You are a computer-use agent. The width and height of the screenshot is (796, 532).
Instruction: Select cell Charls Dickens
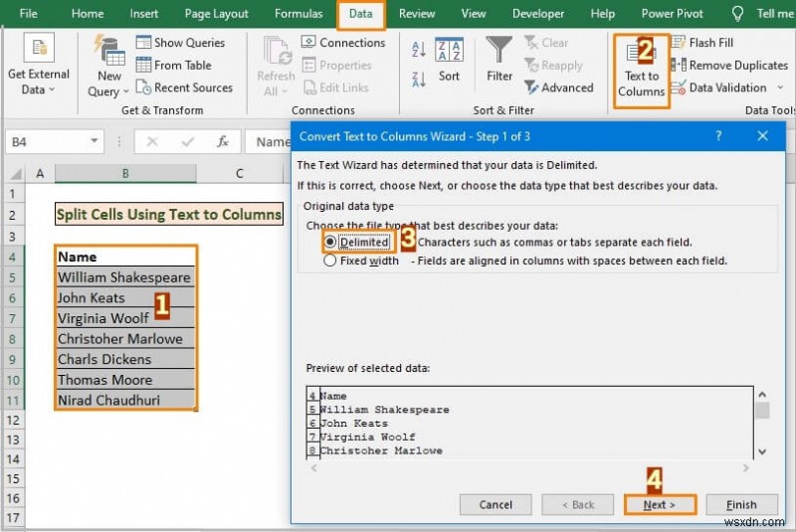[x=125, y=359]
